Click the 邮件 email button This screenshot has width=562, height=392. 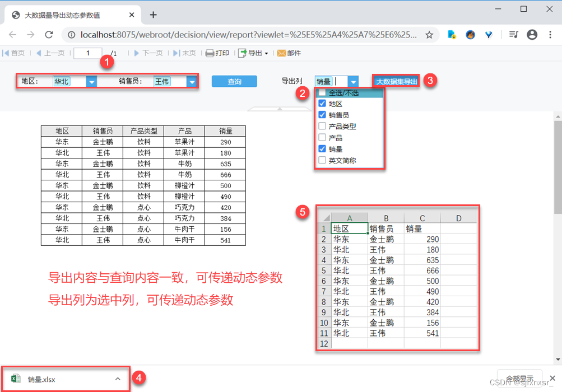point(289,53)
